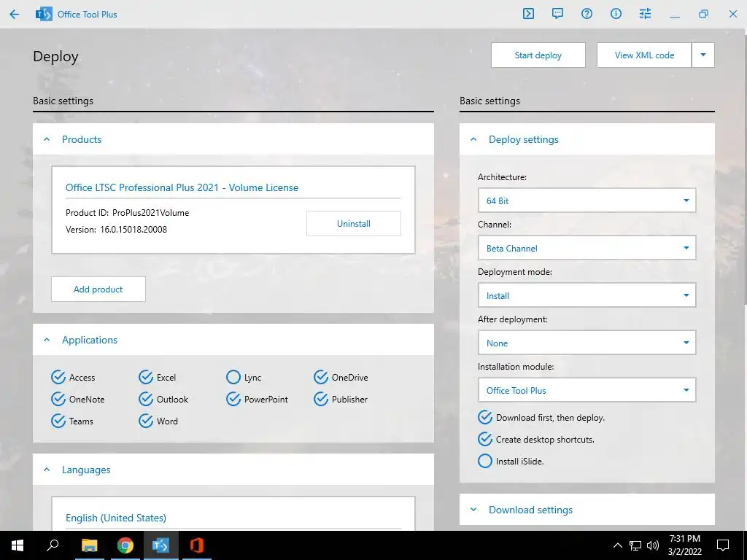Launch Google Chrome from the taskbar
Screen dimensions: 747x560
[x=125, y=545]
